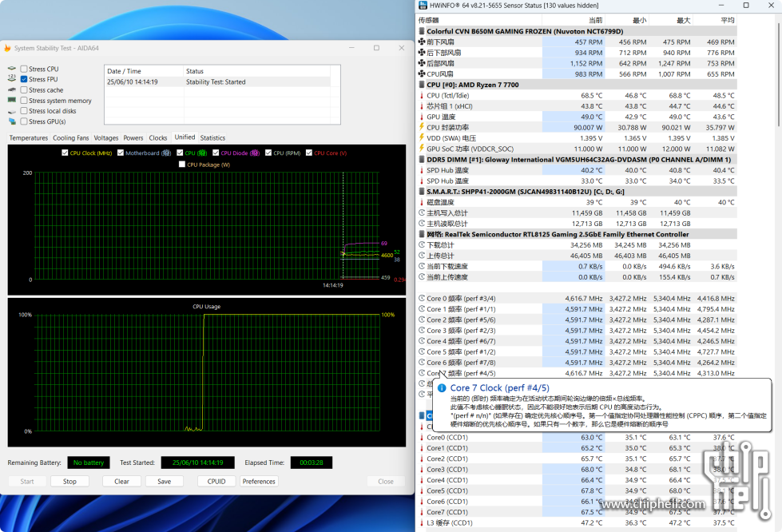Open AIDA64 Preferences
Viewport: 782px width, 532px height.
(259, 481)
